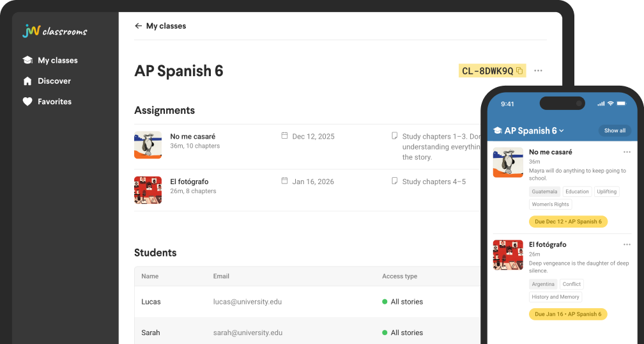Click lucas@university.edu in the Students table
The height and width of the screenshot is (344, 644).
[247, 302]
